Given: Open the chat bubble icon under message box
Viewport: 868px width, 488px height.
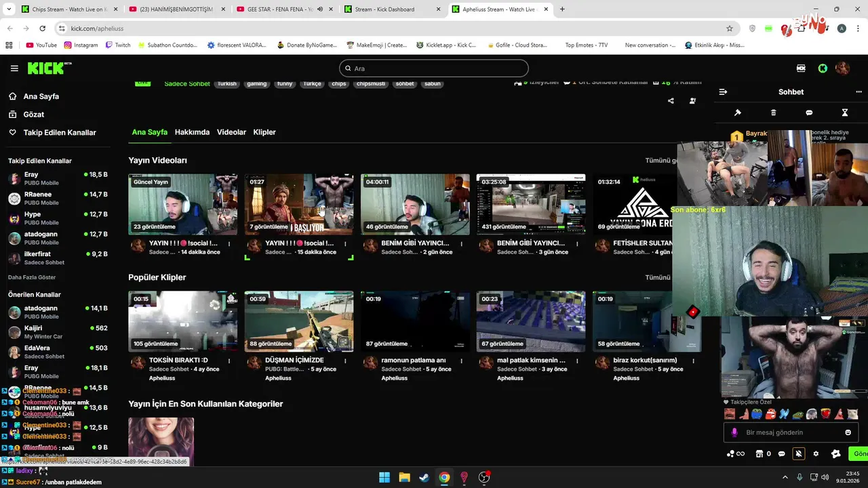Looking at the screenshot, I should click(782, 454).
